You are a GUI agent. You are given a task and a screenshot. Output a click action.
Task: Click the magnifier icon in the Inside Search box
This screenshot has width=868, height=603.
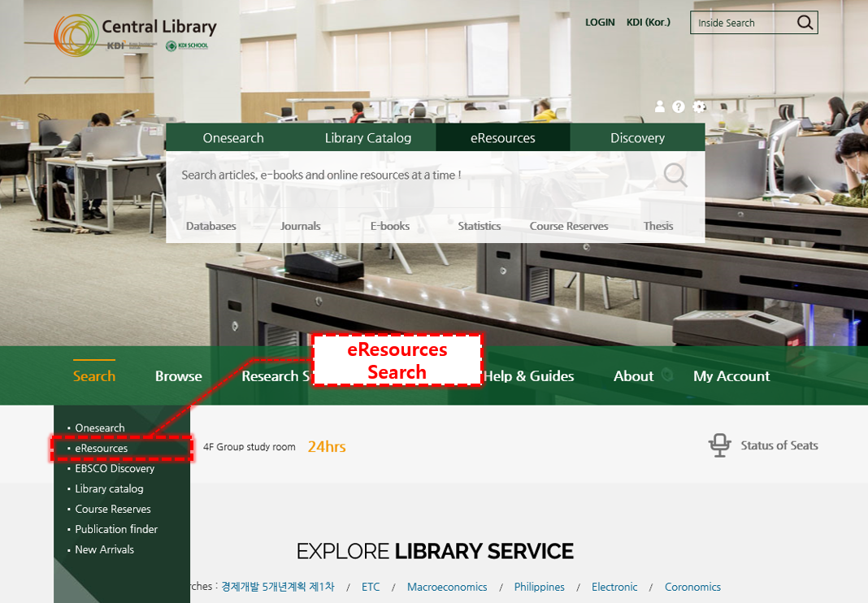pyautogui.click(x=805, y=23)
